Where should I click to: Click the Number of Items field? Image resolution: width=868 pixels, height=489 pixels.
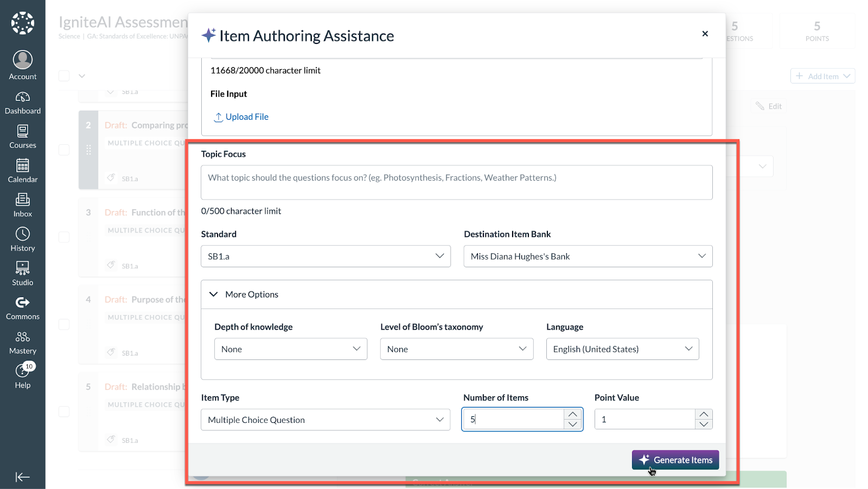(x=513, y=420)
